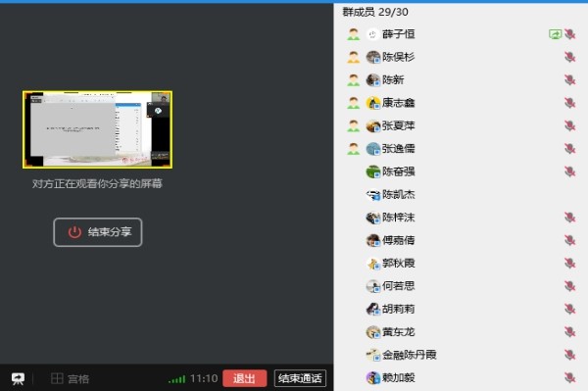Toggle 薛子恒's muted microphone icon
The width and height of the screenshot is (588, 391).
pos(570,34)
